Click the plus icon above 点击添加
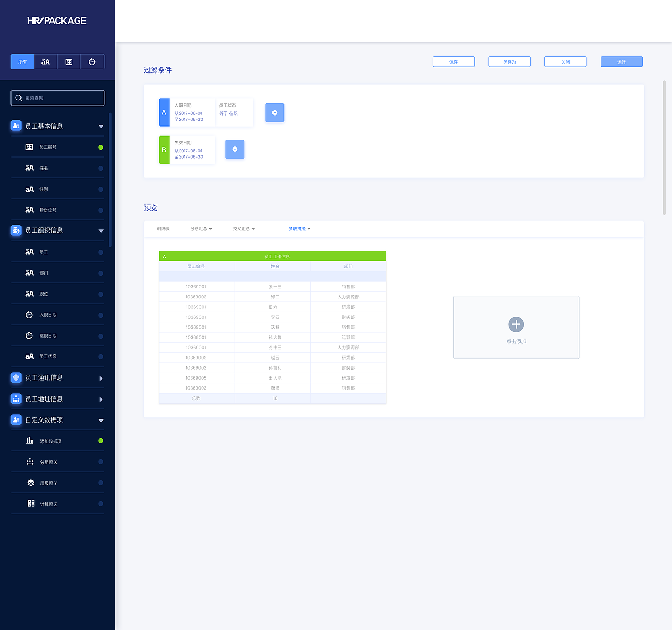 pos(516,324)
